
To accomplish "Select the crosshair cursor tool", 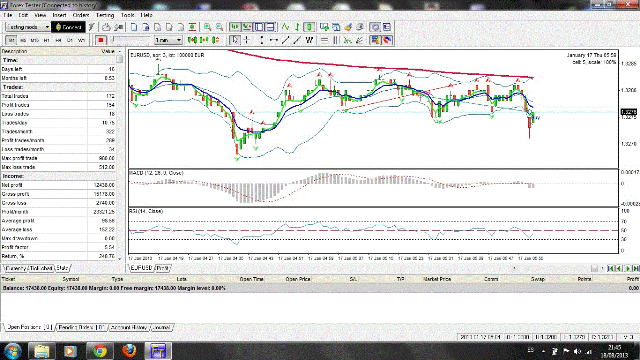I will 247,40.
